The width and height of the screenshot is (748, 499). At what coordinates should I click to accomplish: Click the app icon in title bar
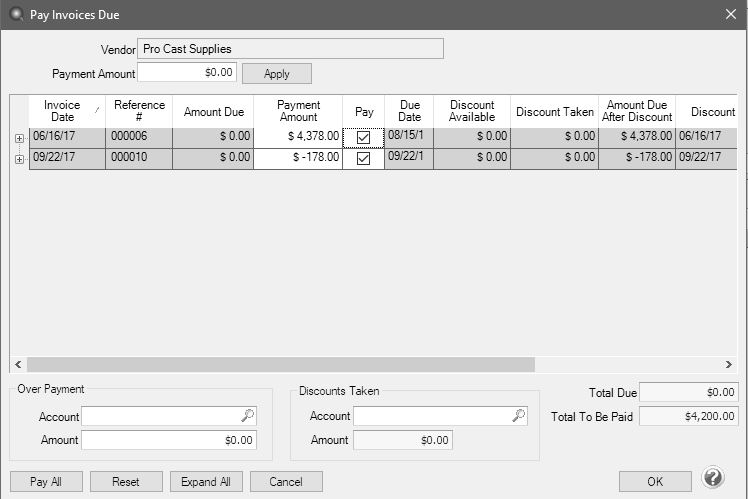click(15, 15)
